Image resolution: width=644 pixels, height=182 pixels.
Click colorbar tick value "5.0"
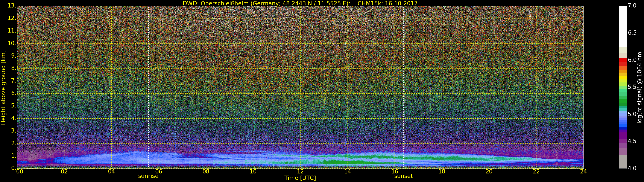(x=632, y=114)
